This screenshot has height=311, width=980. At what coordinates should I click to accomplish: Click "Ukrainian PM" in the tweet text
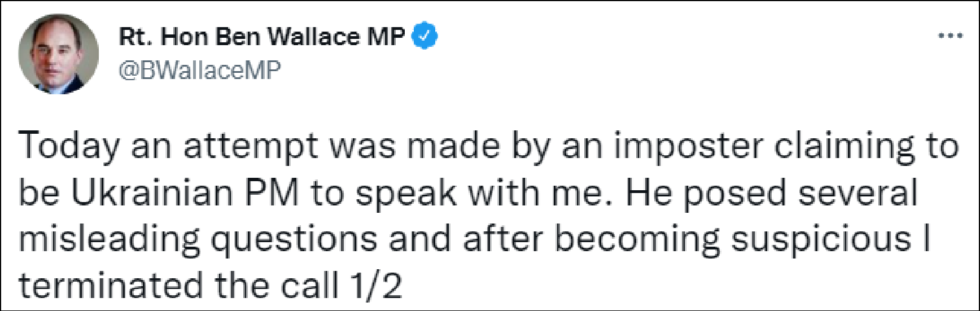point(185,192)
